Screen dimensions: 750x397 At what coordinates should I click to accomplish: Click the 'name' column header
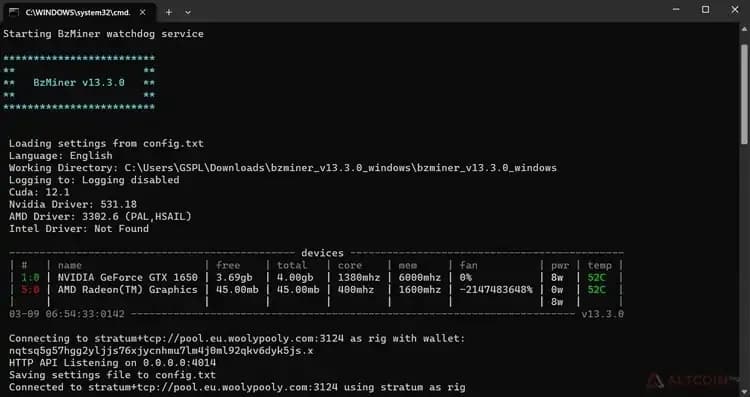click(x=70, y=265)
